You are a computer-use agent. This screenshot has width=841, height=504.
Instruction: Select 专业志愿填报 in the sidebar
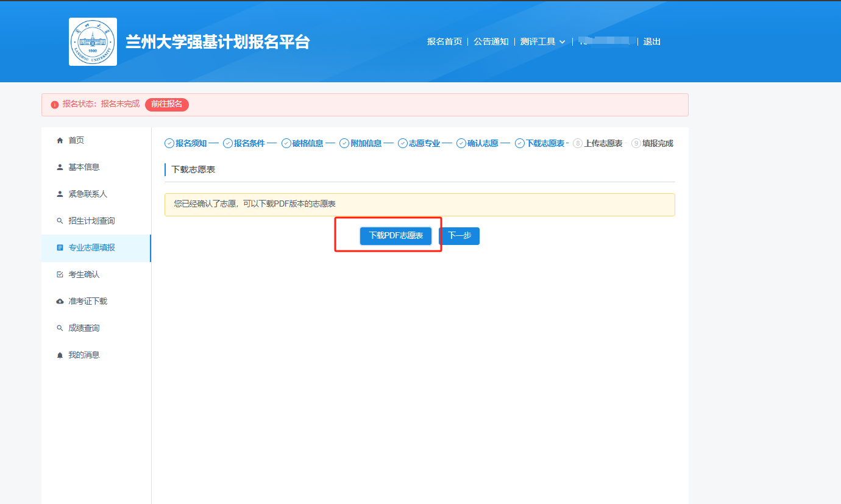91,248
